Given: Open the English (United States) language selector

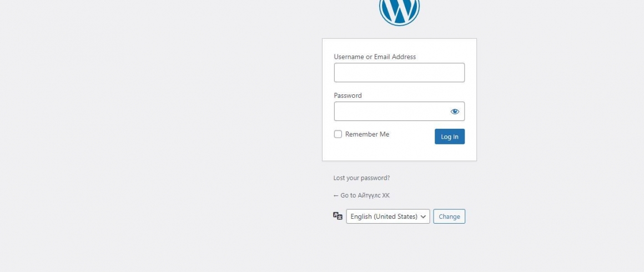Looking at the screenshot, I should click(388, 216).
